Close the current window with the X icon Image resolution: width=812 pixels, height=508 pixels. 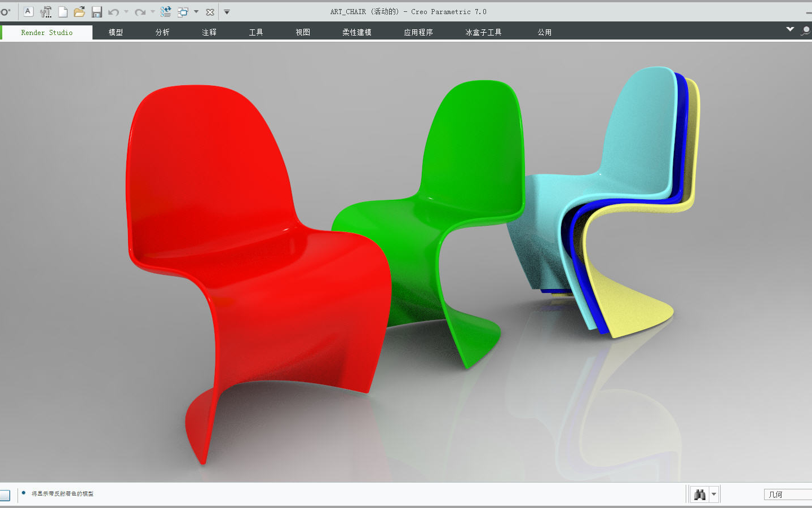click(x=210, y=12)
